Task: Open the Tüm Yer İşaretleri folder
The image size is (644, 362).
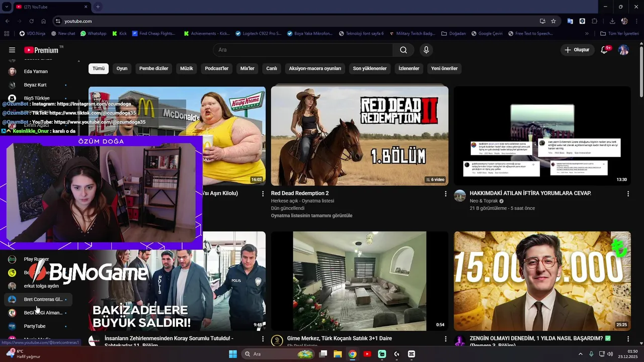Action: 619,34
